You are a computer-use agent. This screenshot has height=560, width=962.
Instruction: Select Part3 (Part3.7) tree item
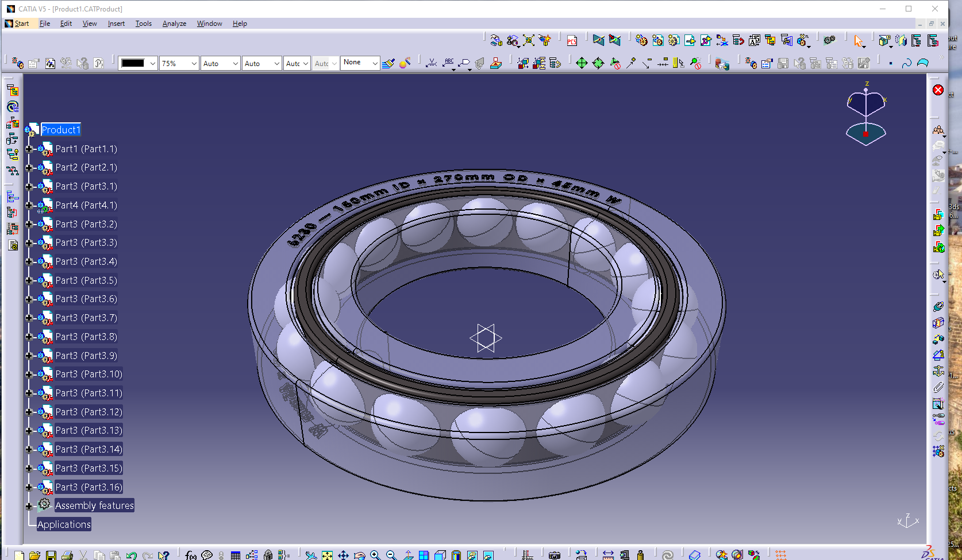[x=86, y=318]
